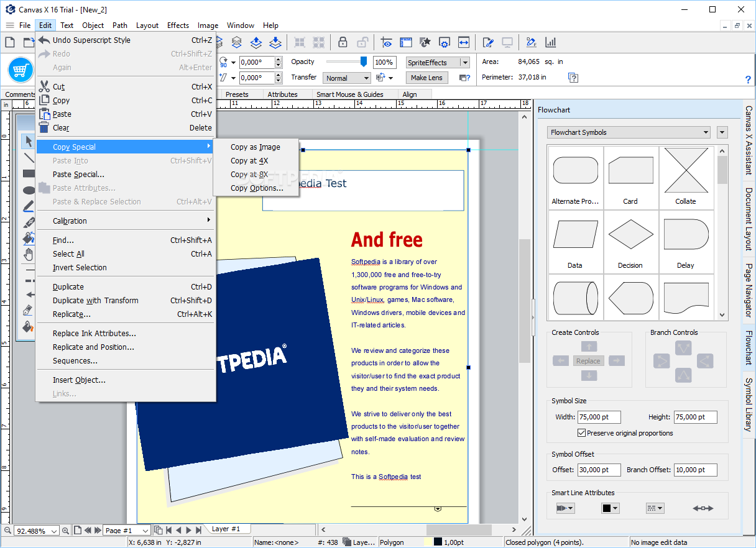Open the Symbol Library side tab
Viewport: 756px width, 548px height.
coord(749,404)
